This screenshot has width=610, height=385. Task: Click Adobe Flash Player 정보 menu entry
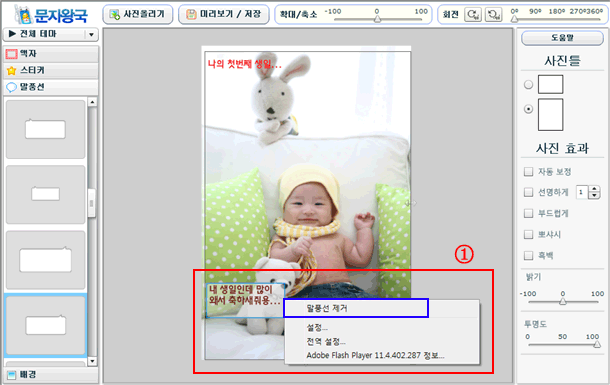click(x=375, y=355)
